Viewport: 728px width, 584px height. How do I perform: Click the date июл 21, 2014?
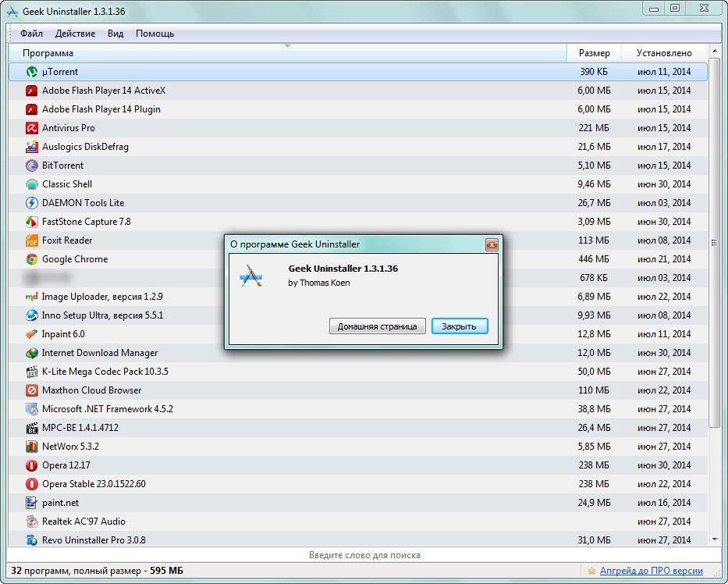(664, 259)
